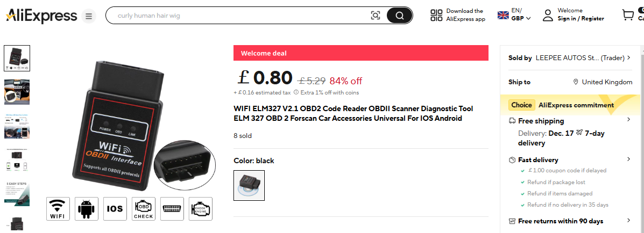The height and width of the screenshot is (233, 644).
Task: Select the 5 Easy Steps thumbnail
Action: 17,193
